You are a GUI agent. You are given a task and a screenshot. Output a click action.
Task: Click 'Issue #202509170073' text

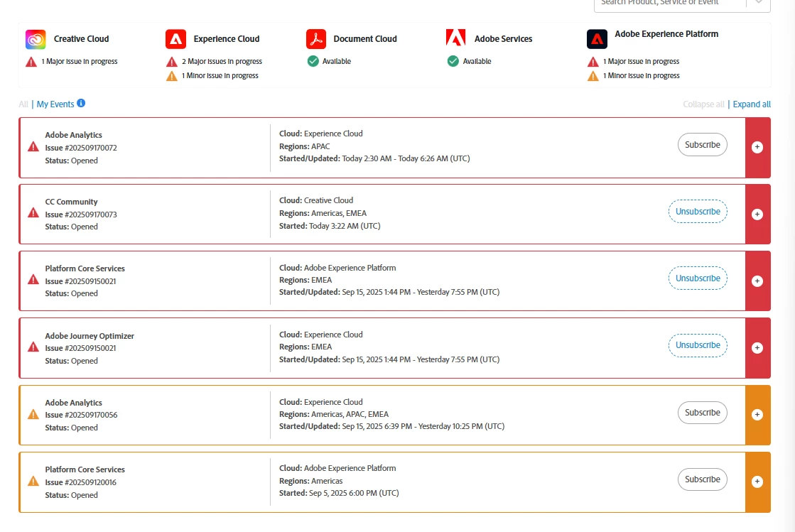(80, 215)
